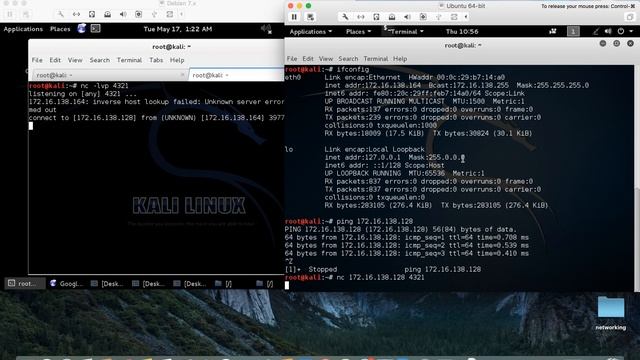Click hard disk icon in Debian VM toolbar

(92, 14)
